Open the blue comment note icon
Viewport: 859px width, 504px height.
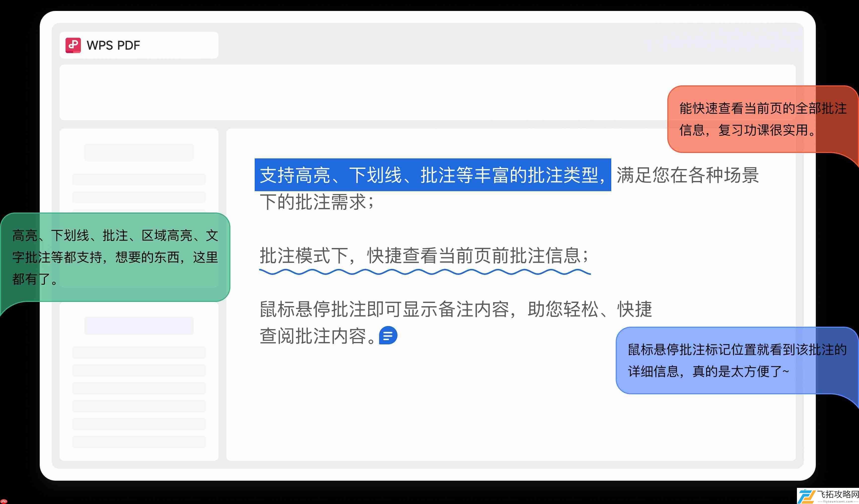[388, 336]
